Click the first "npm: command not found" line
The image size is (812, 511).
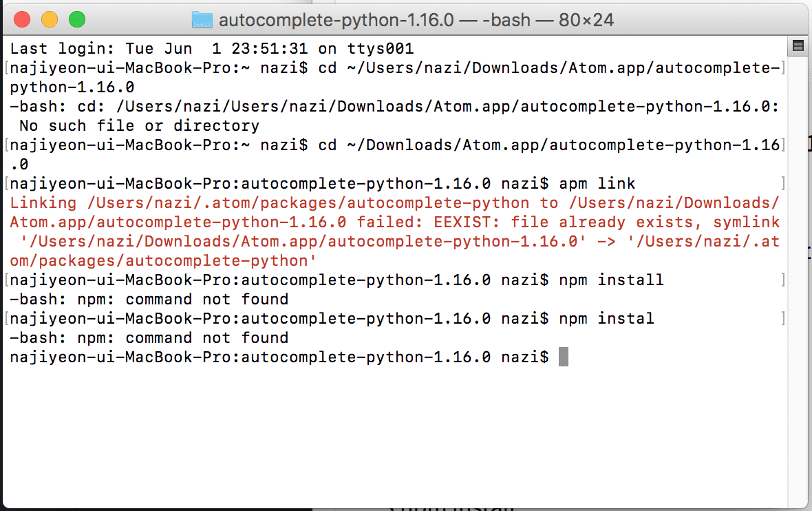pyautogui.click(x=149, y=300)
